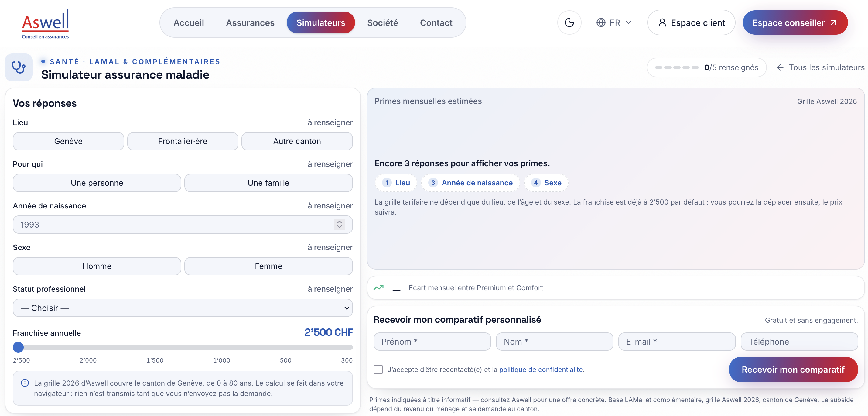Open the Accueil nav item
868x416 pixels.
(x=189, y=22)
